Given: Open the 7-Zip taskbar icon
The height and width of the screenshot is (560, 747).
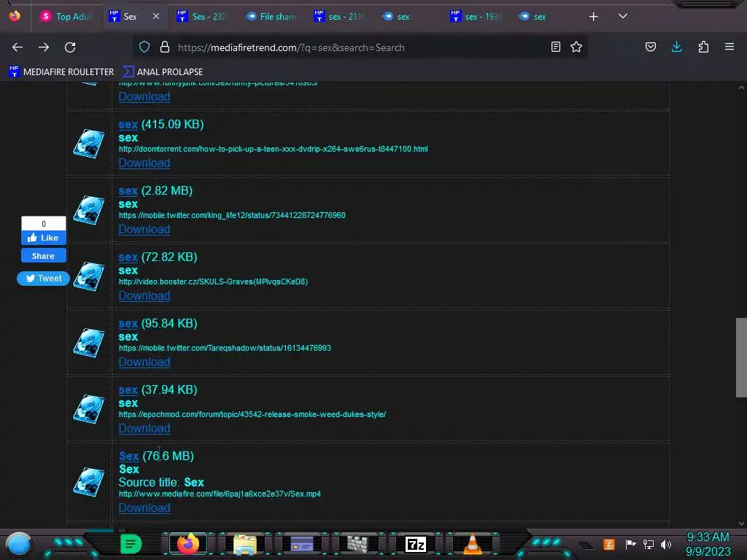Looking at the screenshot, I should click(415, 544).
